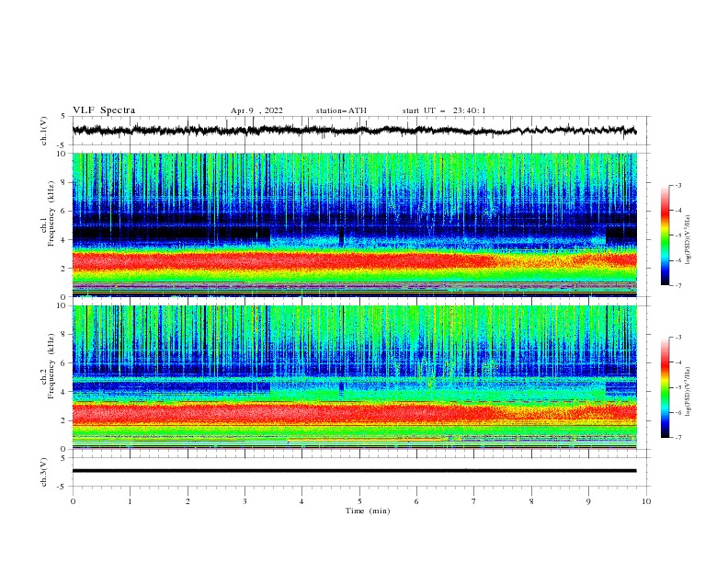
Task: Click the ch.2 spectrogram color bar
Action: tap(665, 387)
